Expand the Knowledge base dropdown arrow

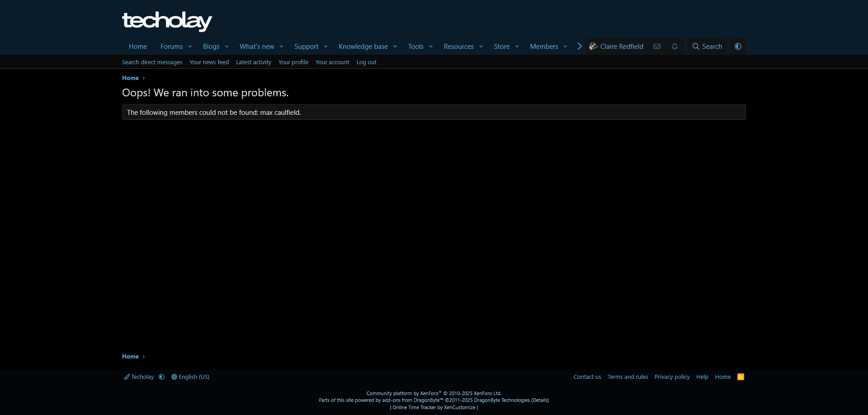(x=395, y=47)
